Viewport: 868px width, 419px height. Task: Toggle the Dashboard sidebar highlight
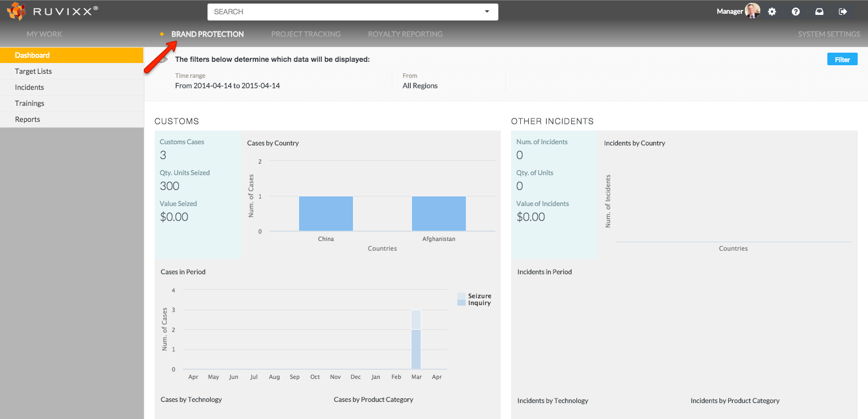32,55
